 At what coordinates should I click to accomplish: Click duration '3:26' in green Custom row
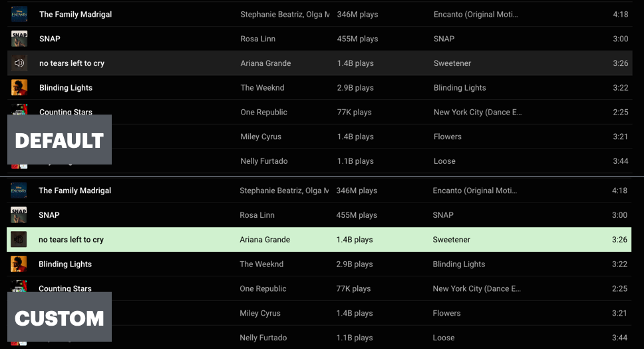click(x=620, y=240)
